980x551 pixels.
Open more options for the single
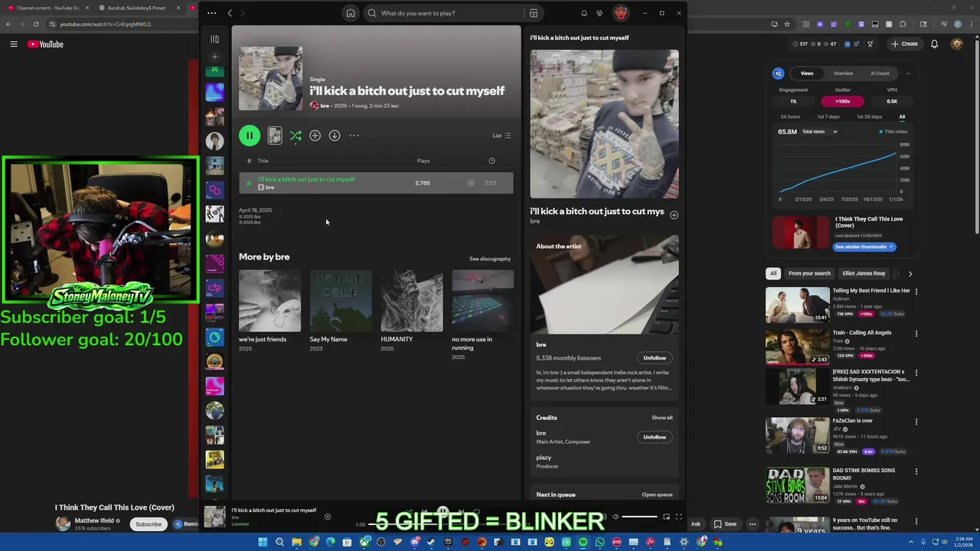354,135
